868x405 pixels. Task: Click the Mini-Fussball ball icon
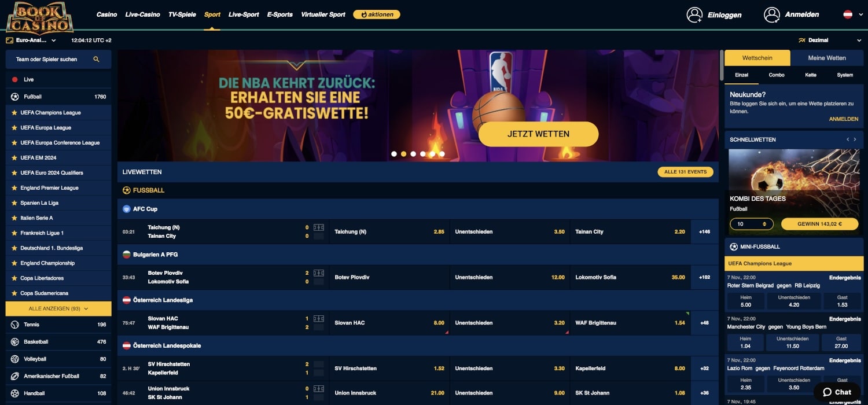tap(734, 246)
